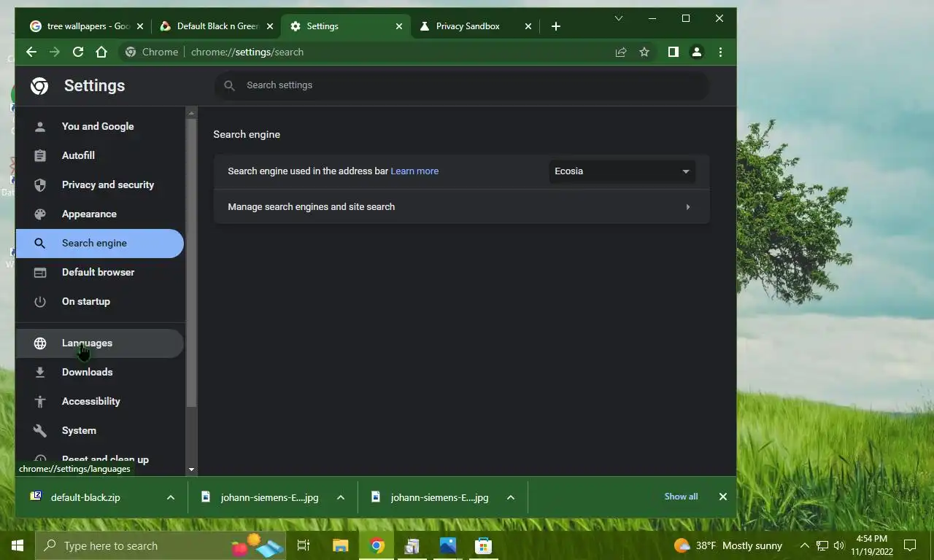The height and width of the screenshot is (560, 934).
Task: Switch to the Privacy Sandbox tab
Action: click(x=474, y=26)
